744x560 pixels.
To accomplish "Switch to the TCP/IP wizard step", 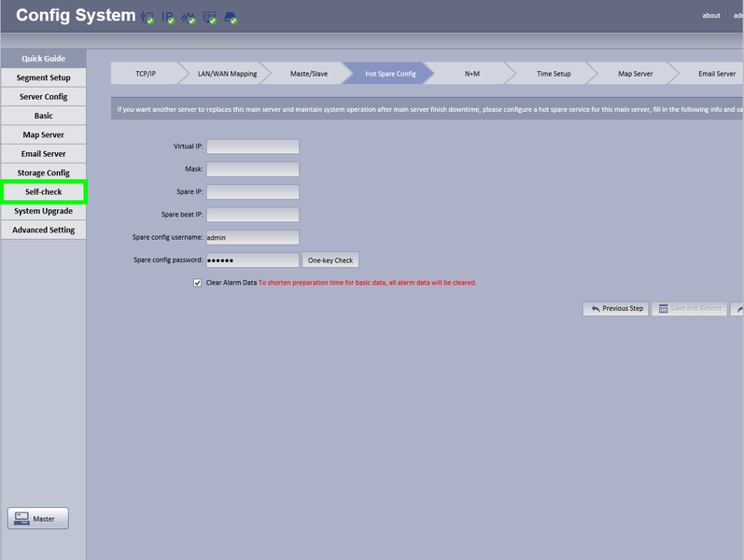I will [x=146, y=74].
